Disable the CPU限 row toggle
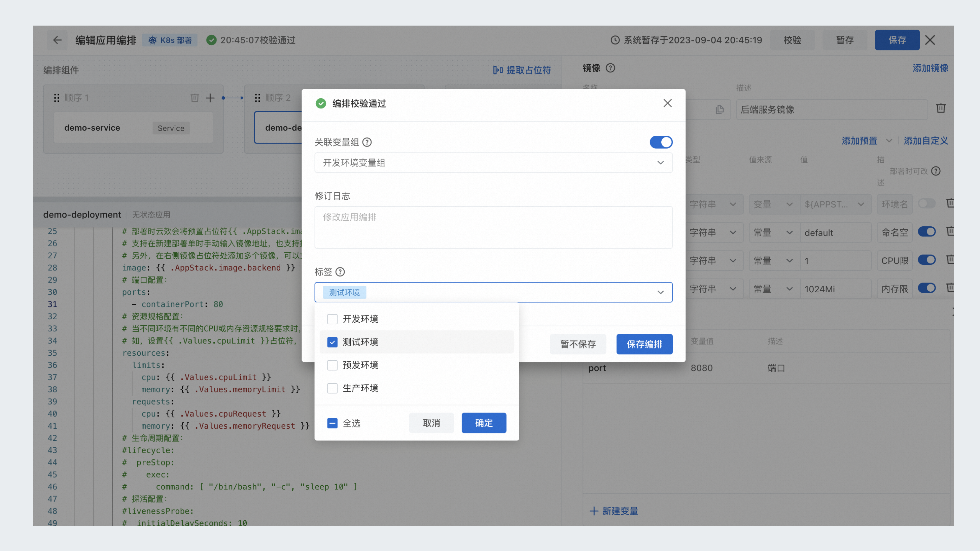This screenshot has width=980, height=551. click(x=926, y=260)
